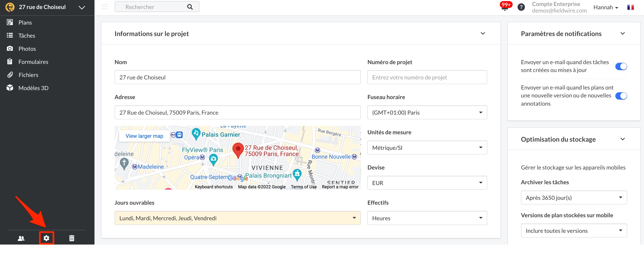644x256 pixels.
Task: Collapse the Informations sur le projet section
Action: 483,34
